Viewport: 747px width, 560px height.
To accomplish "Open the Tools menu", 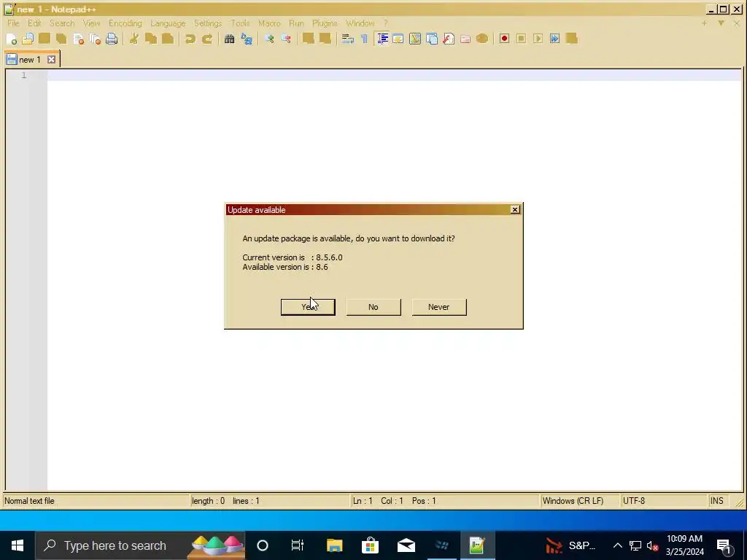I will (240, 23).
